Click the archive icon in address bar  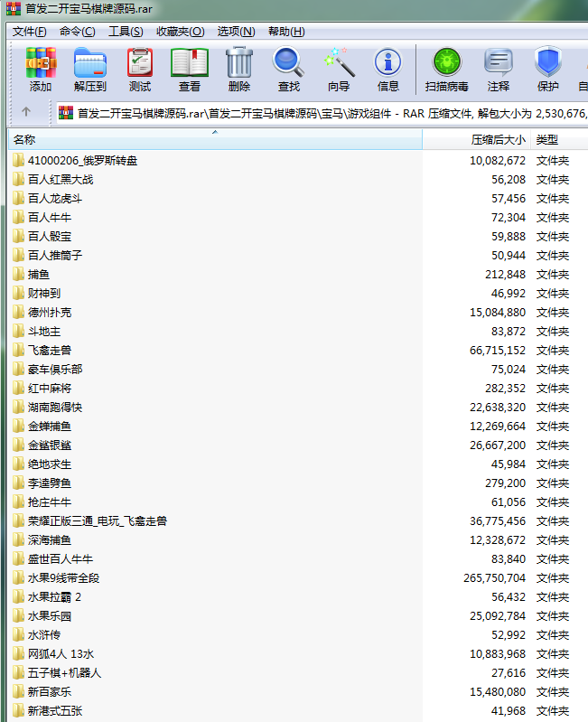click(66, 113)
